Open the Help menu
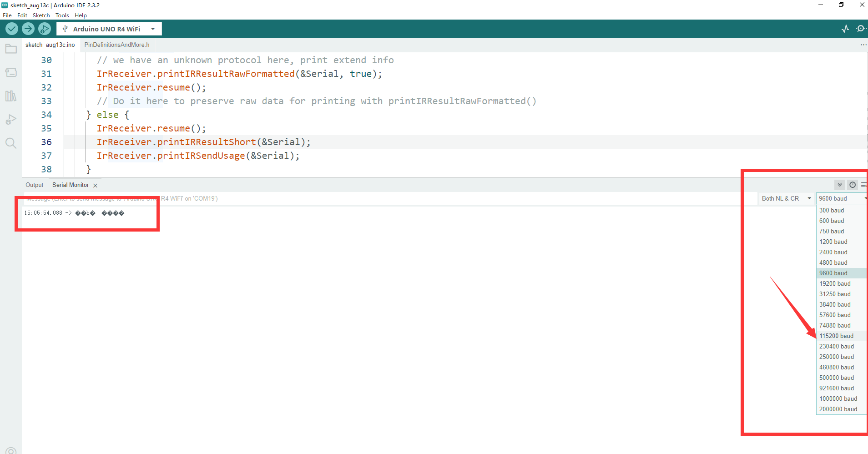This screenshot has height=454, width=868. [81, 15]
